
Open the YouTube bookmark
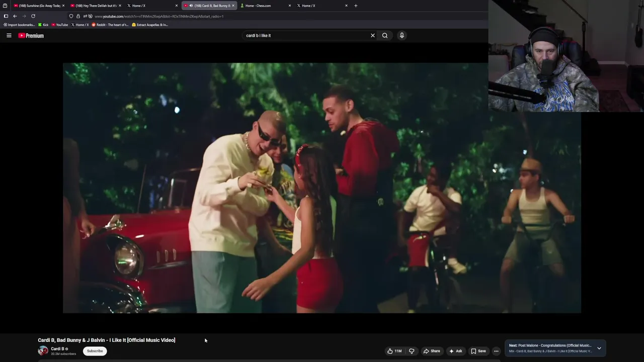pyautogui.click(x=60, y=25)
